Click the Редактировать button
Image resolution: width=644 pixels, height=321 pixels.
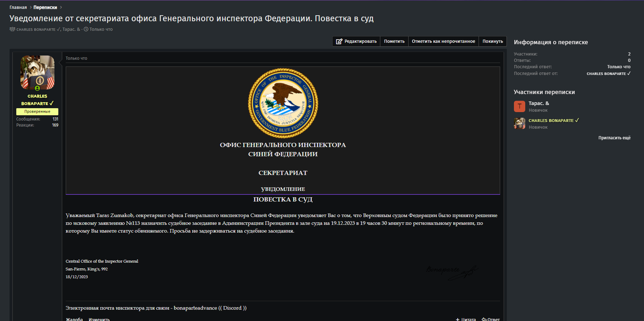356,41
